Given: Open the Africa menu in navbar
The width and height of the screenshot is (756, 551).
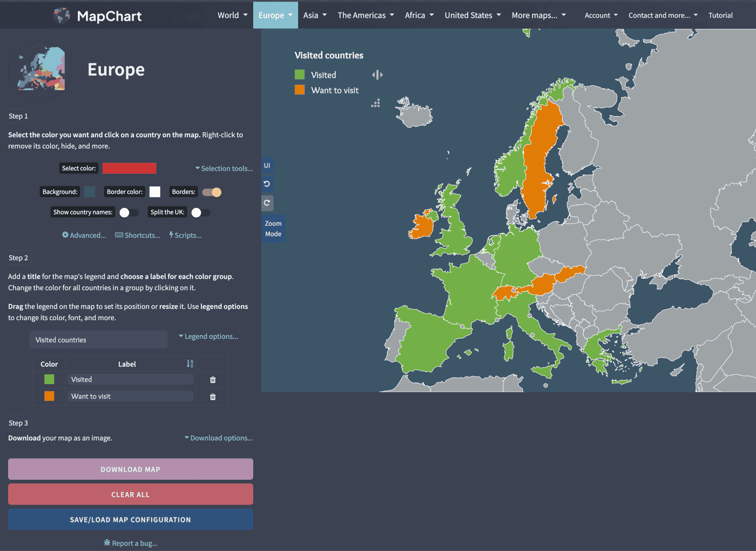Looking at the screenshot, I should pyautogui.click(x=419, y=15).
